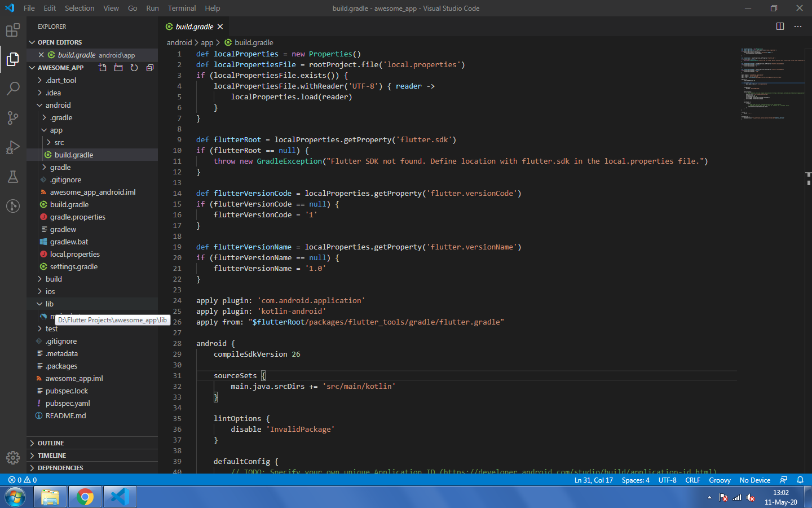
Task: Open the Terminal menu
Action: [x=182, y=8]
